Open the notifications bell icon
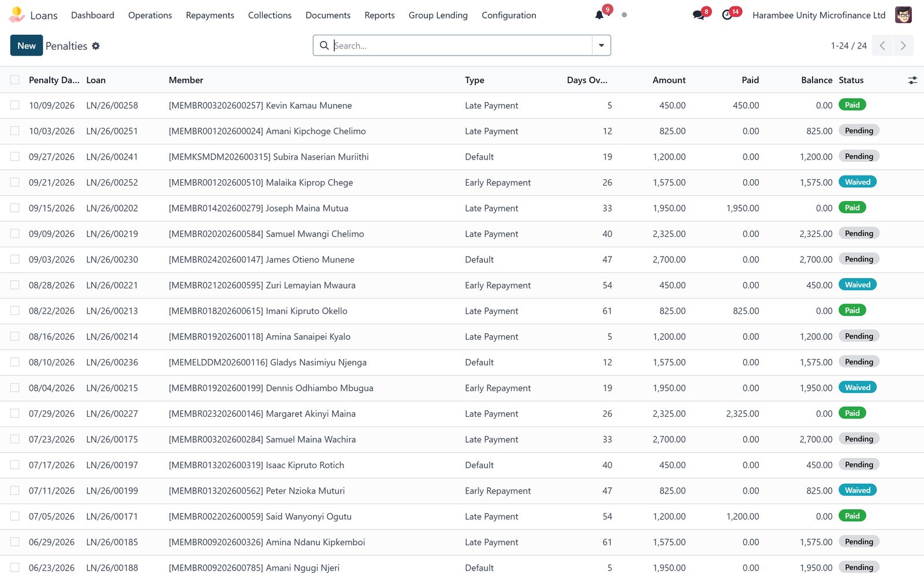Screen dimensions: 924x578 [599, 15]
